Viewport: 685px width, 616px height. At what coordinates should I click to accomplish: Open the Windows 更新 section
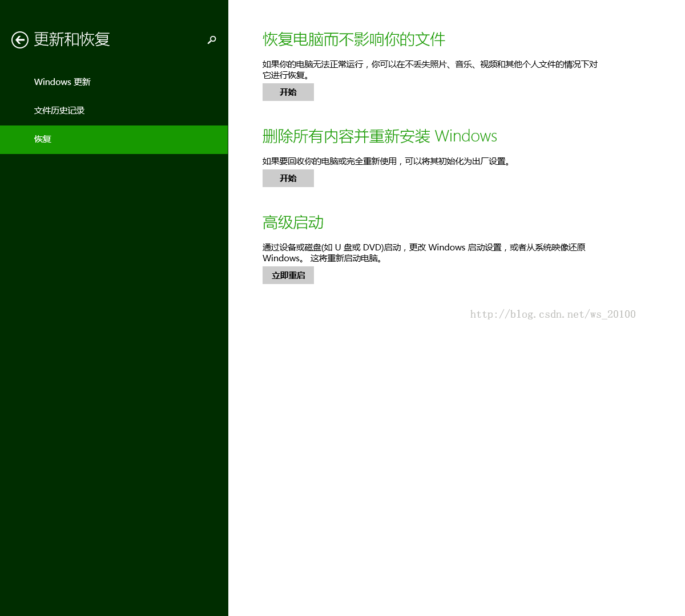(114, 82)
